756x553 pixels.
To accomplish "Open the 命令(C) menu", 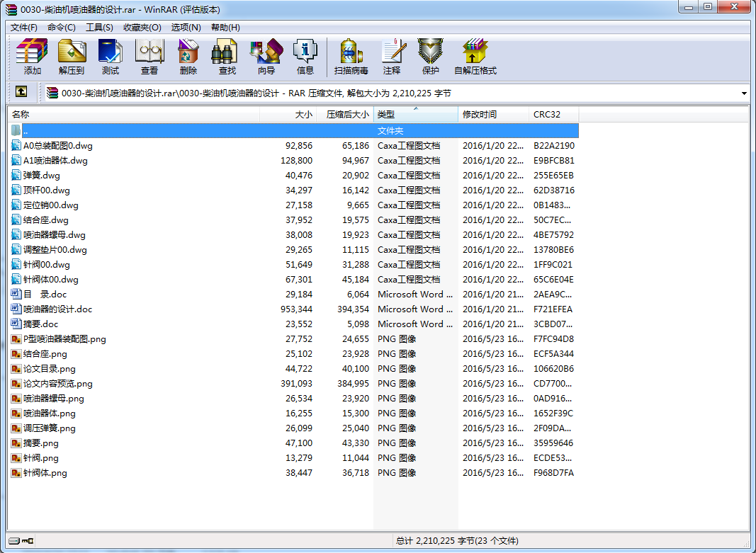I will (61, 28).
